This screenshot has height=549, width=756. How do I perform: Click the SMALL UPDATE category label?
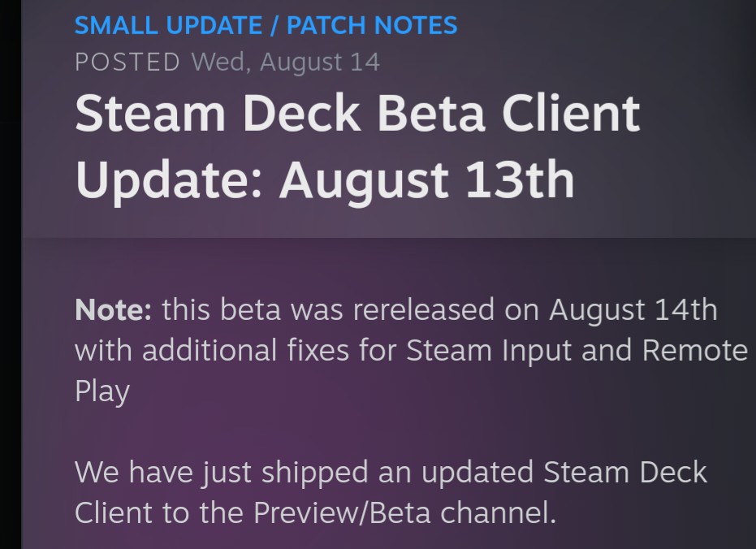[166, 25]
